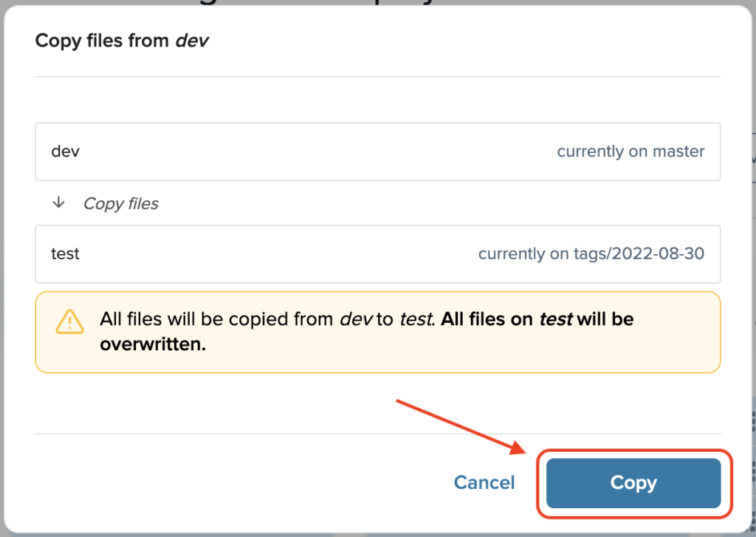The height and width of the screenshot is (537, 756).
Task: Click the 'currently on tags/2022-08-30' label
Action: (591, 254)
